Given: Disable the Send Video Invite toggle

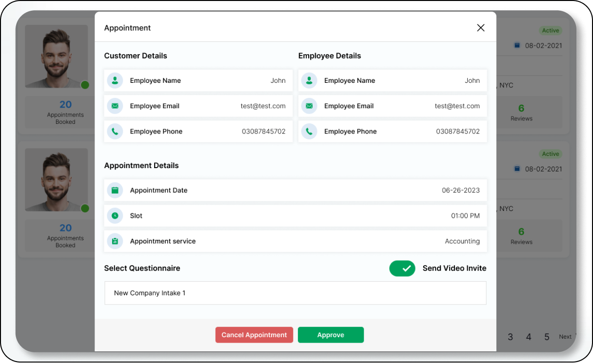Looking at the screenshot, I should (x=402, y=268).
